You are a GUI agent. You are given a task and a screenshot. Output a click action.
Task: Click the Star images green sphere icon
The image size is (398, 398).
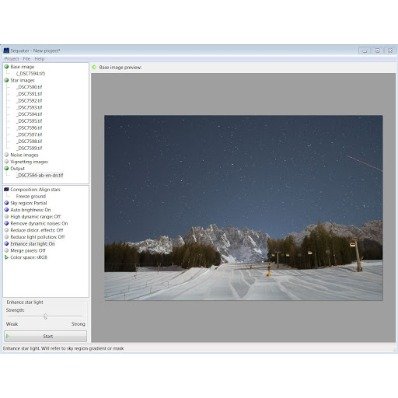[x=6, y=80]
